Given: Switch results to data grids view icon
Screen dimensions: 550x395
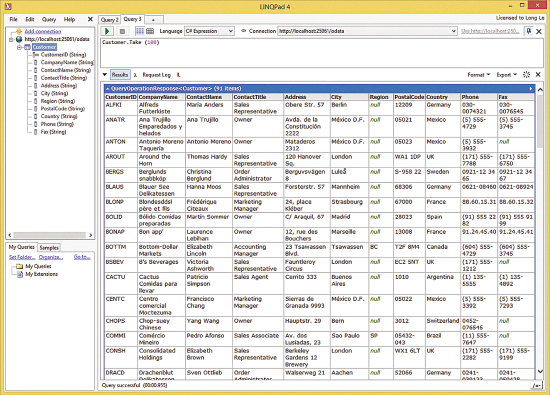Looking at the screenshot, I should click(x=150, y=31).
